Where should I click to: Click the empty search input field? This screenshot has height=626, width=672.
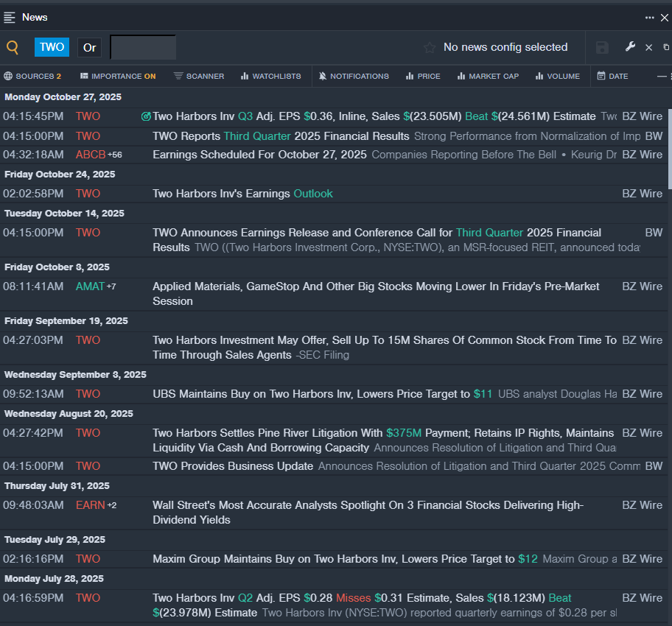click(x=143, y=48)
